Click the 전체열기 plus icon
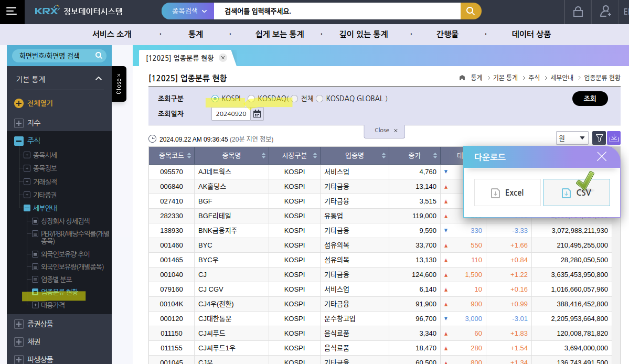The width and height of the screenshot is (629, 364). click(x=18, y=103)
